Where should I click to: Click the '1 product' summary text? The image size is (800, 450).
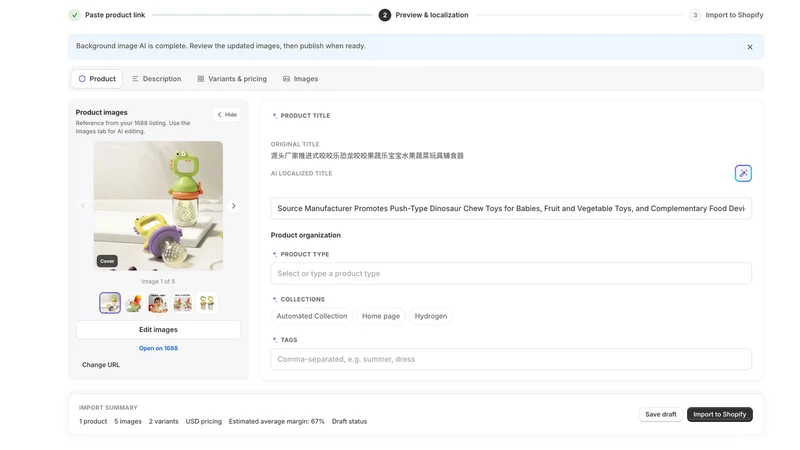click(x=93, y=421)
